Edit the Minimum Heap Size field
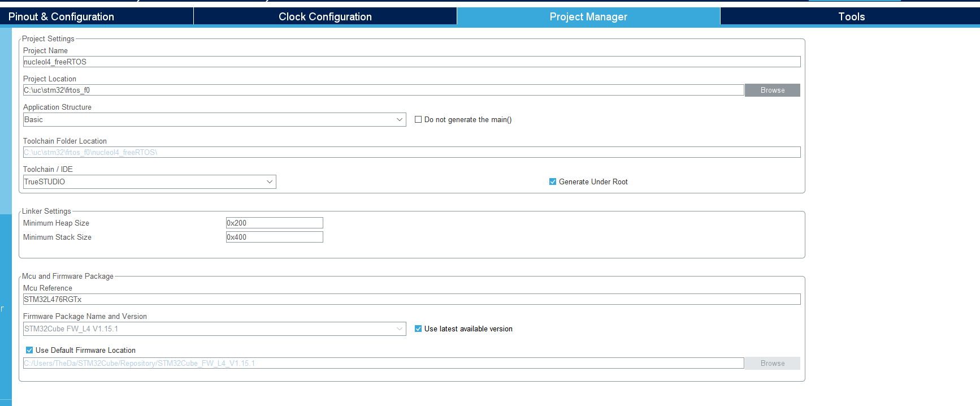 [x=274, y=223]
